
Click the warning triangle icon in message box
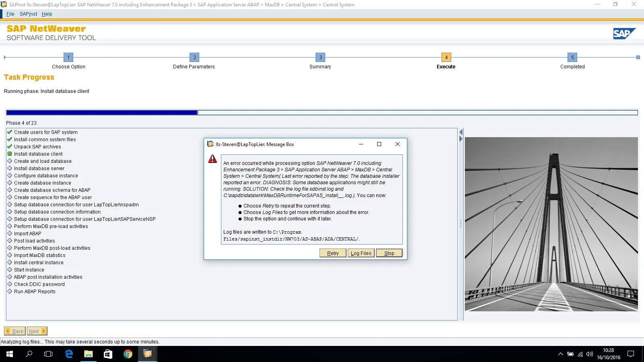(213, 159)
